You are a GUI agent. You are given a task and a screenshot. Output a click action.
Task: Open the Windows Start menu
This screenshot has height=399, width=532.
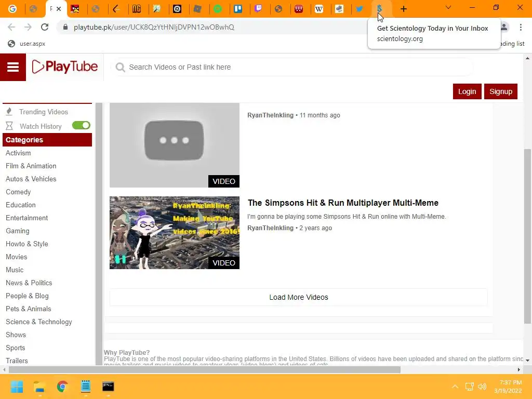point(17,387)
